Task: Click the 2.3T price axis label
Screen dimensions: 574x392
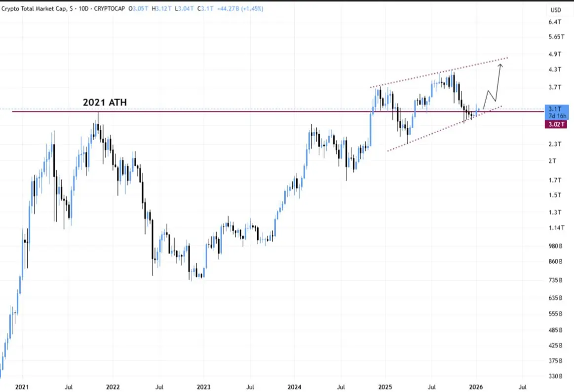Action: [x=555, y=144]
